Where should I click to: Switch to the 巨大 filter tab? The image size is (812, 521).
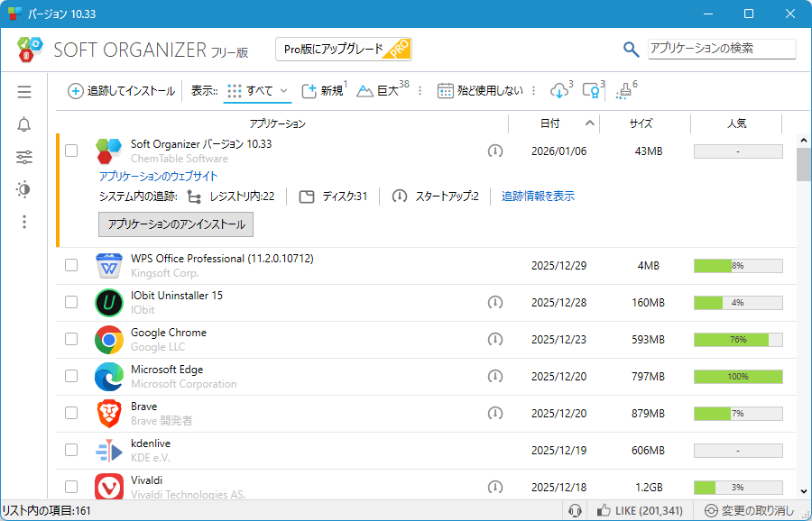coord(381,90)
